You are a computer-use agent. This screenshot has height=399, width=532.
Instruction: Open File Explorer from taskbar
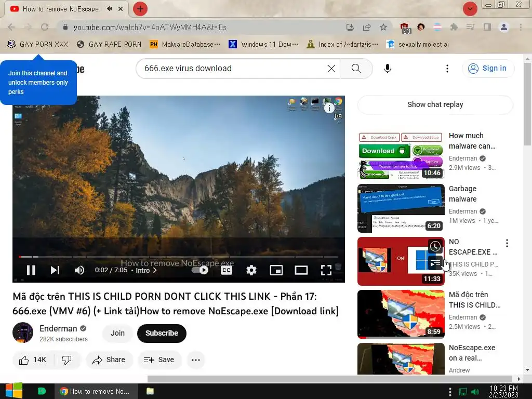[x=150, y=391]
